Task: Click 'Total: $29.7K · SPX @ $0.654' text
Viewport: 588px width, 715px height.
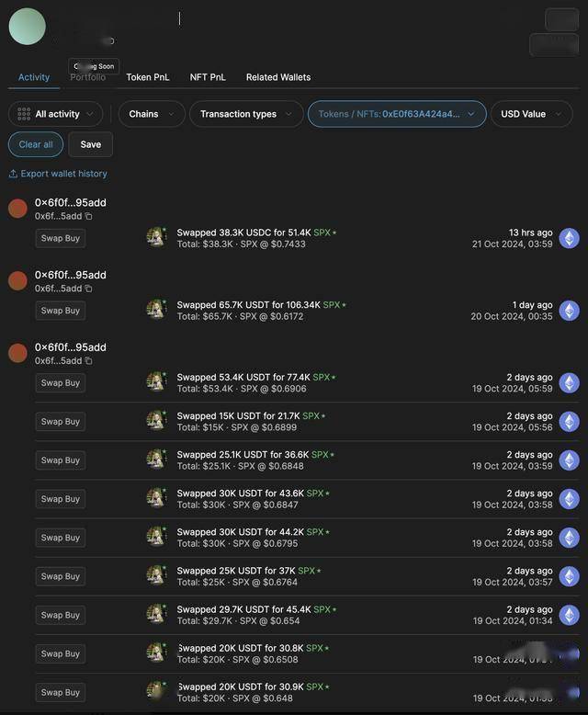Action: (x=238, y=621)
